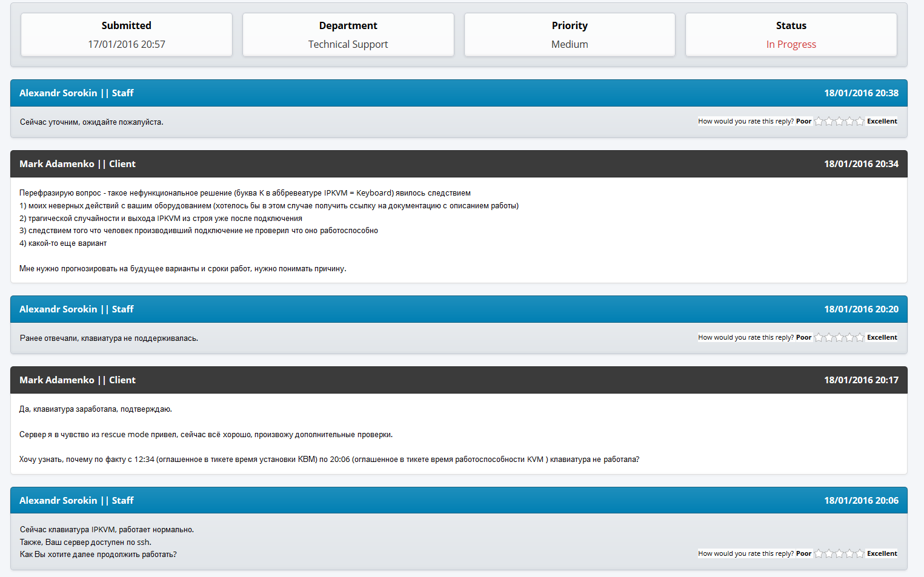Click the line starting 'Перефразирую вопрос'

click(245, 193)
